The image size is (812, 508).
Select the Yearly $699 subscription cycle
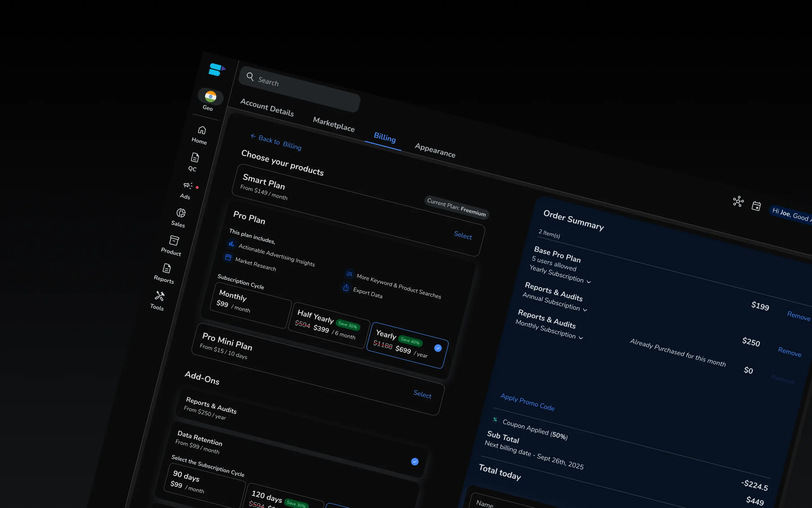[407, 345]
